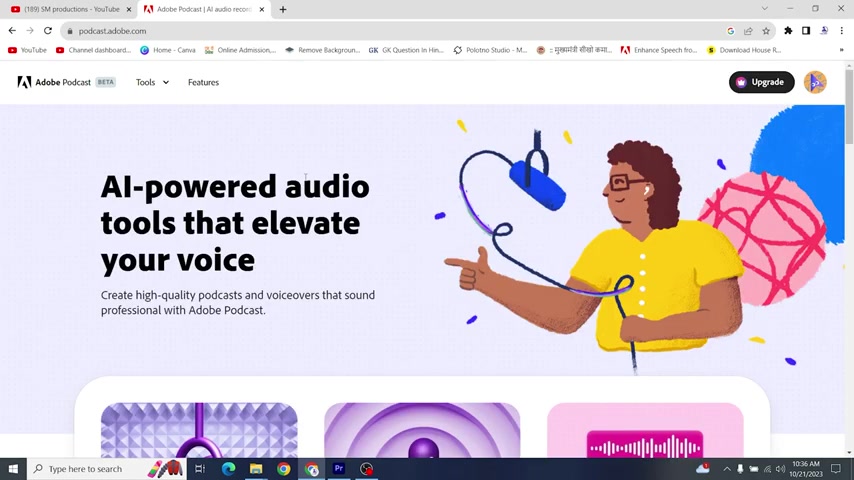Open the Home - Canva bookmark
This screenshot has height=480, width=854.
(168, 50)
